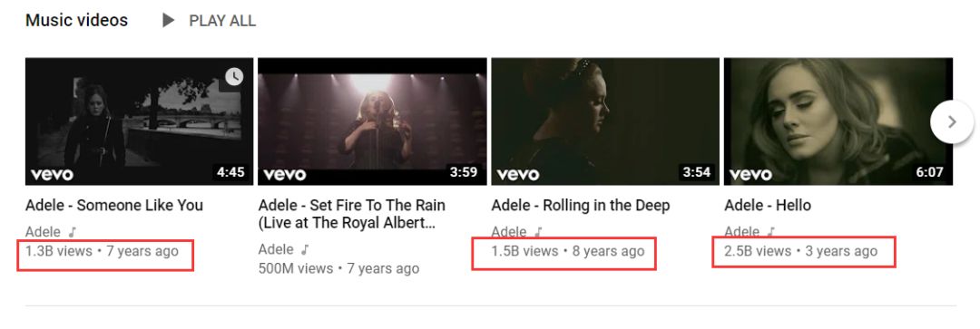980x329 pixels.
Task: Click the PLAY ALL text button
Action: tap(222, 21)
